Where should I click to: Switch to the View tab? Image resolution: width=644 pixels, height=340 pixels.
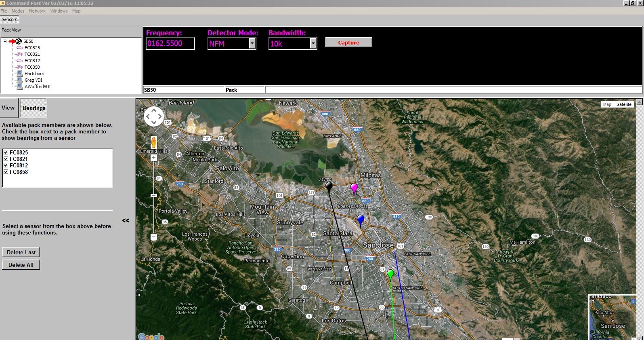pyautogui.click(x=9, y=108)
